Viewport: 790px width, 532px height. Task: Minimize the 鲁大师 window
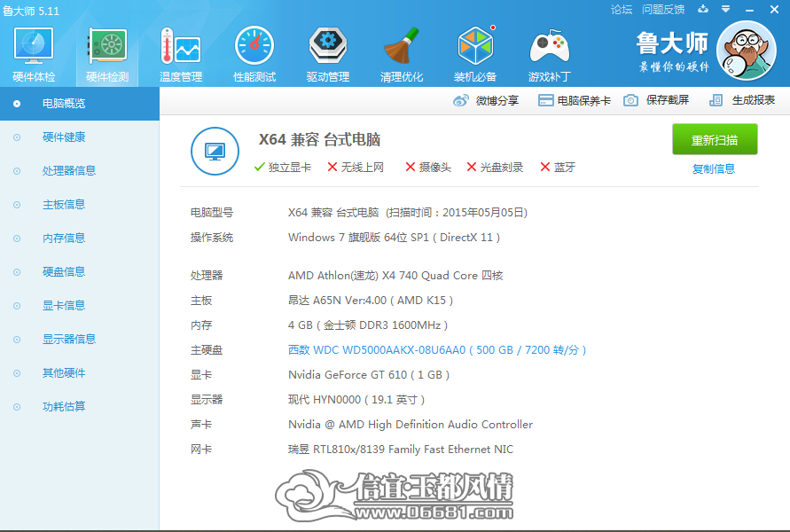point(750,10)
